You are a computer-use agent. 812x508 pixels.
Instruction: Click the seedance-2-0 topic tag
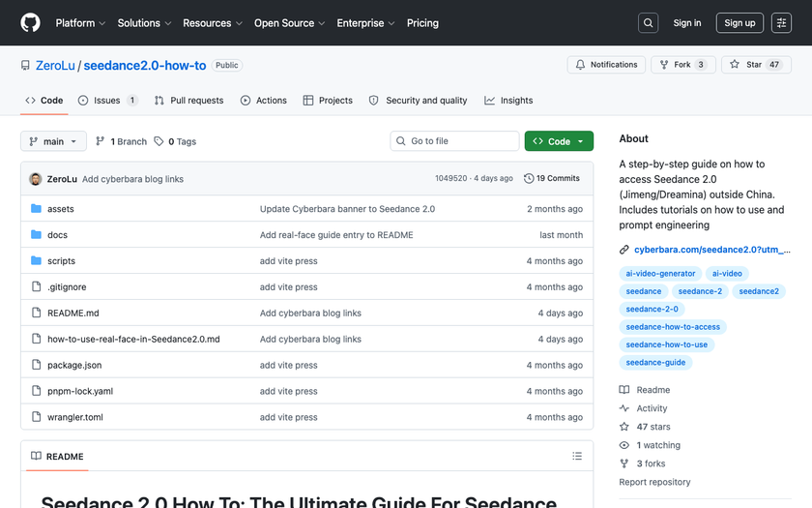tap(652, 309)
